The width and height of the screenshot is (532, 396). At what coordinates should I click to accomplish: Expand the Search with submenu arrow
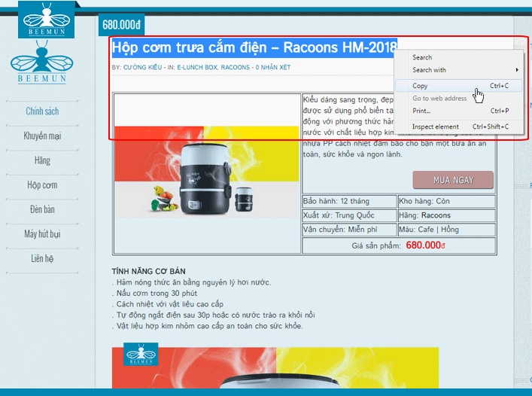[517, 70]
